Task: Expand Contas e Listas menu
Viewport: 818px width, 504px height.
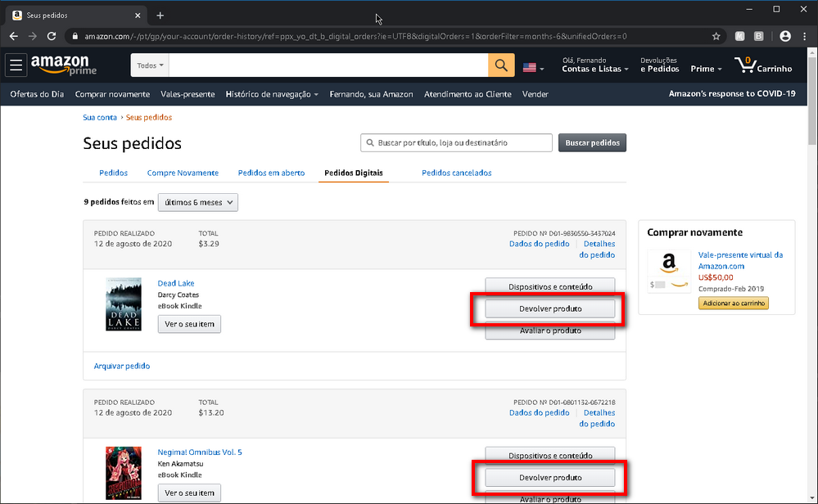Action: pos(594,65)
